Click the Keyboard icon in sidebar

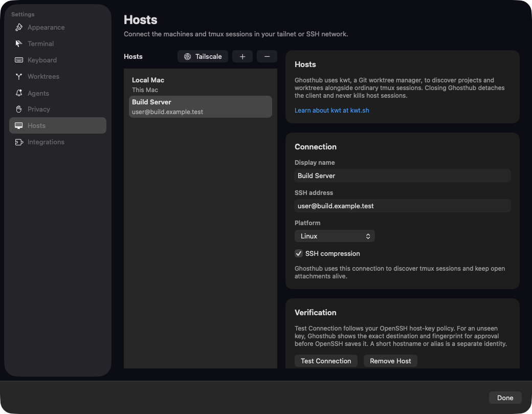click(x=19, y=60)
